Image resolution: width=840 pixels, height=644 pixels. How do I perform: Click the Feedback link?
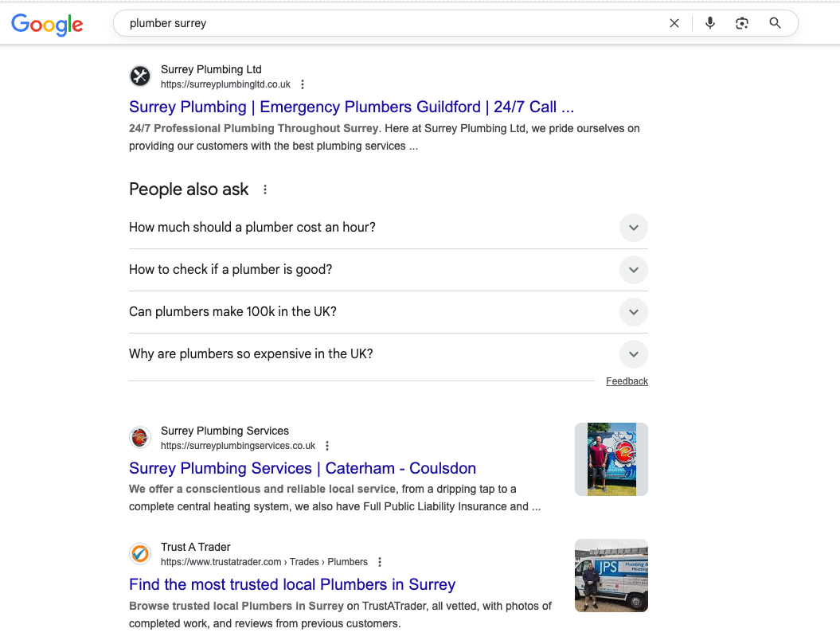point(627,381)
